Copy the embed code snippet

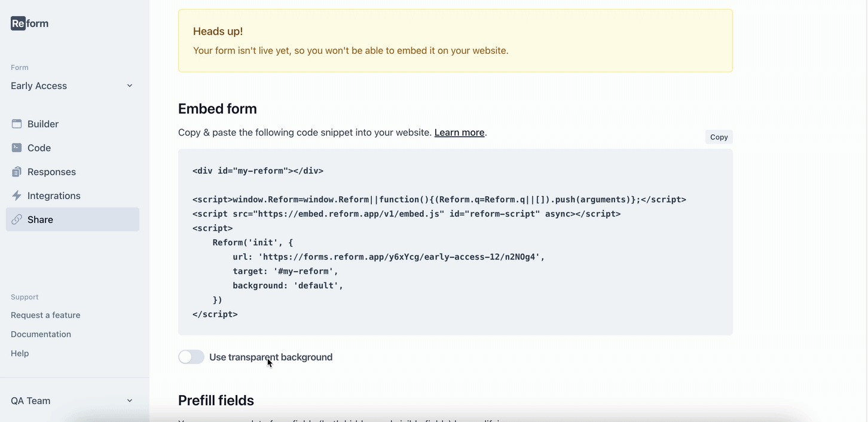(719, 137)
